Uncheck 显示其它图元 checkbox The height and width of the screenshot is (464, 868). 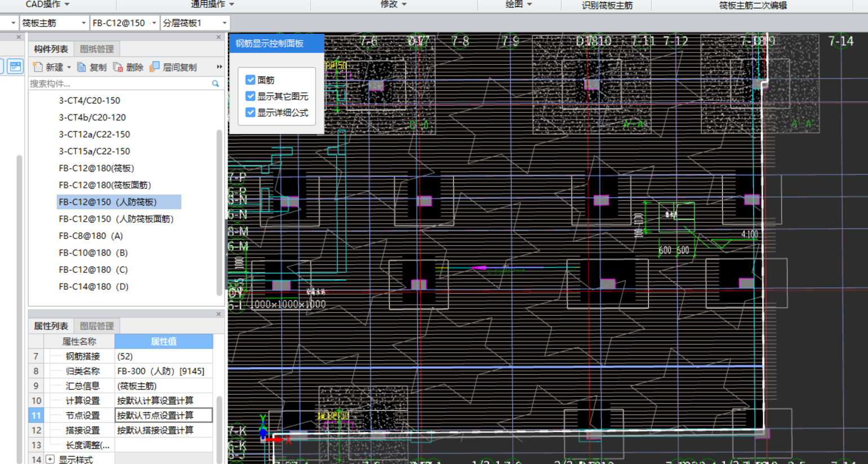251,96
